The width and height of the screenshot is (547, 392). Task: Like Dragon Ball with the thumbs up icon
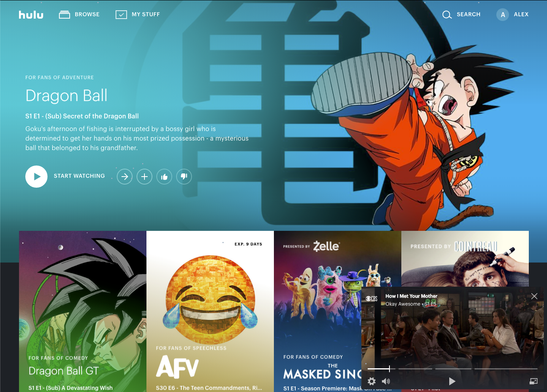click(x=164, y=176)
